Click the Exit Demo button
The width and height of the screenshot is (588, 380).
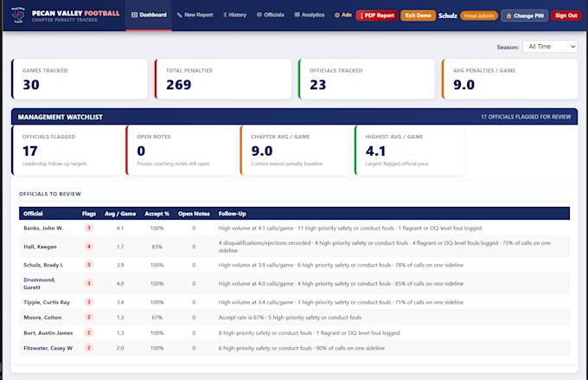(x=419, y=16)
